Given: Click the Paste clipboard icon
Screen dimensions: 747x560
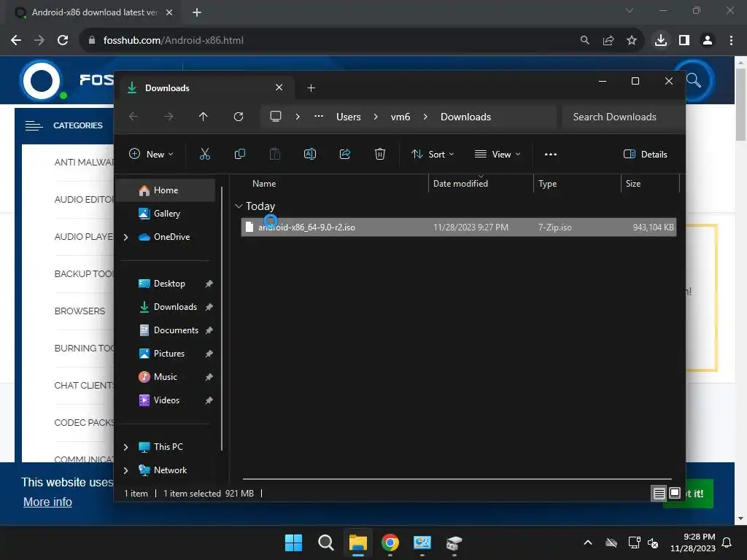Looking at the screenshot, I should (275, 154).
